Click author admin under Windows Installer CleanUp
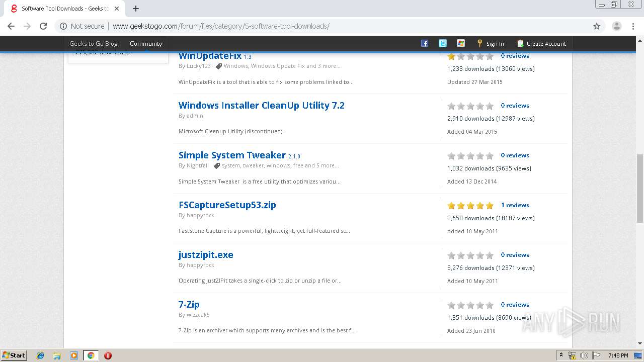644x362 pixels. (195, 116)
